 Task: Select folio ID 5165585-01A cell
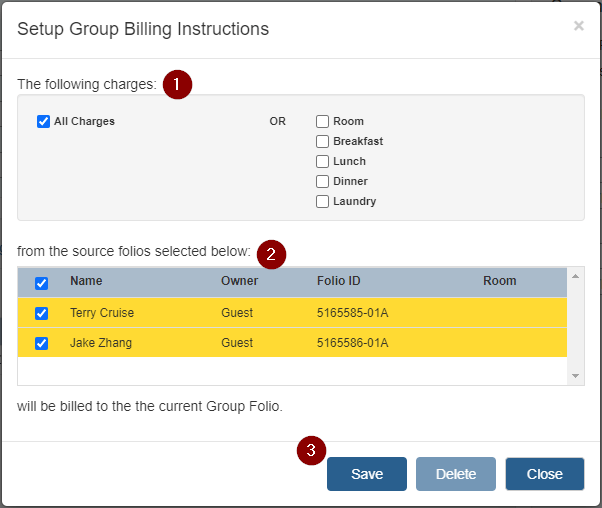tap(352, 313)
